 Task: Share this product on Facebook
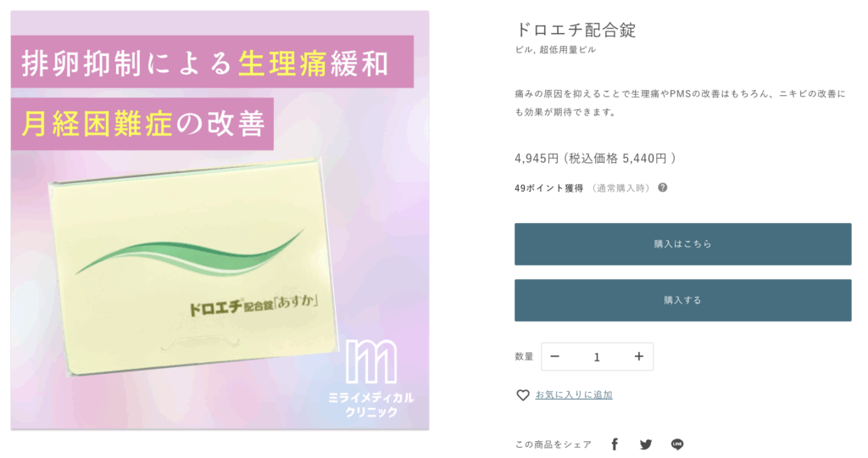[x=615, y=444]
